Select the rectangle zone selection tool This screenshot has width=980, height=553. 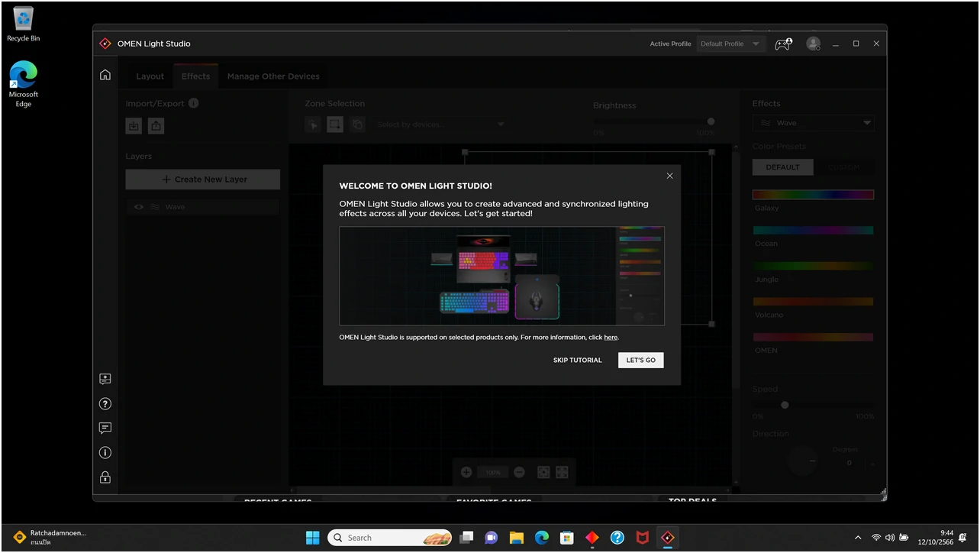click(x=335, y=125)
